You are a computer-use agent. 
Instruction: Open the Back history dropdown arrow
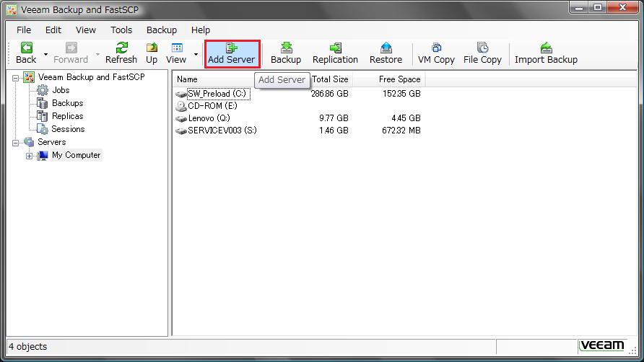click(45, 54)
